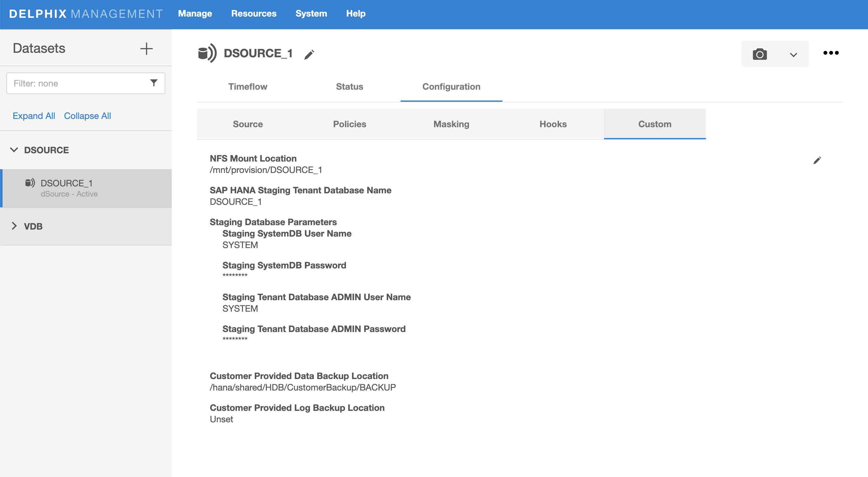Open the snapshot dropdown chevron
868x477 pixels.
[x=793, y=55]
